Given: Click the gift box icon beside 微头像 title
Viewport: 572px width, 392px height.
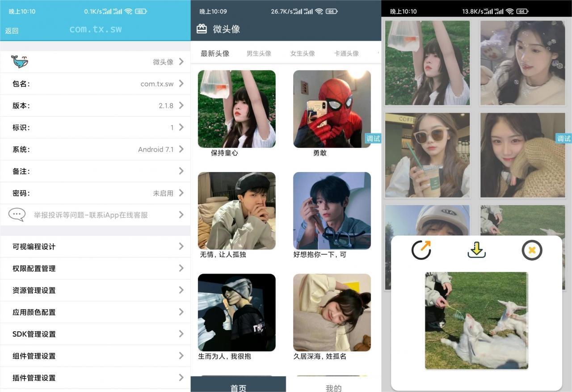Looking at the screenshot, I should click(202, 29).
